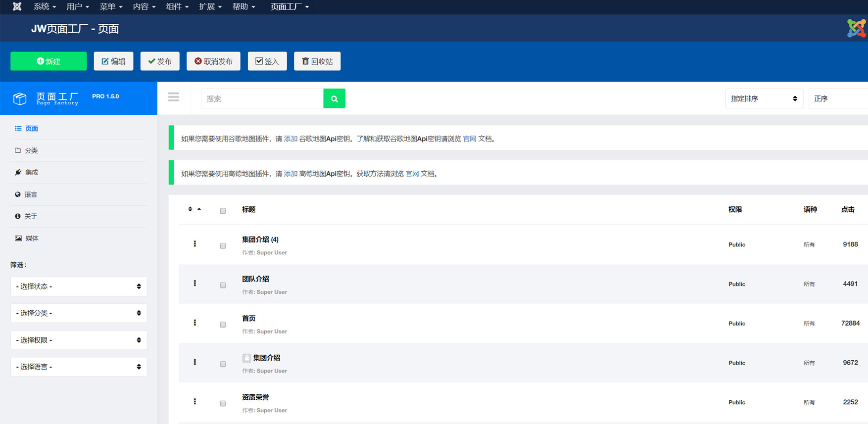Open the 菜单 menu
This screenshot has width=868, height=424.
[111, 6]
